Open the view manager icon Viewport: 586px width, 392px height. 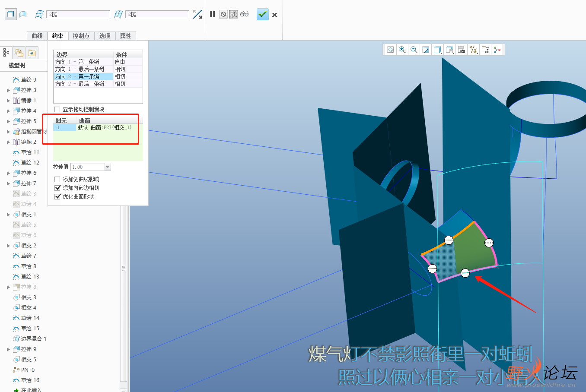(462, 50)
